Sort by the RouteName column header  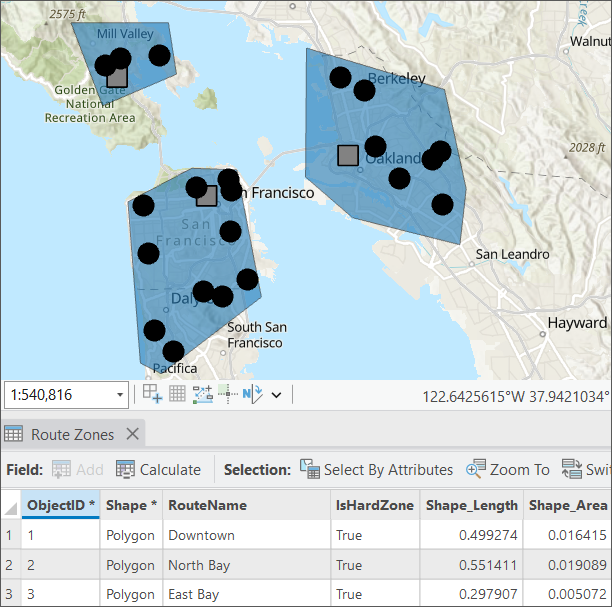click(207, 505)
